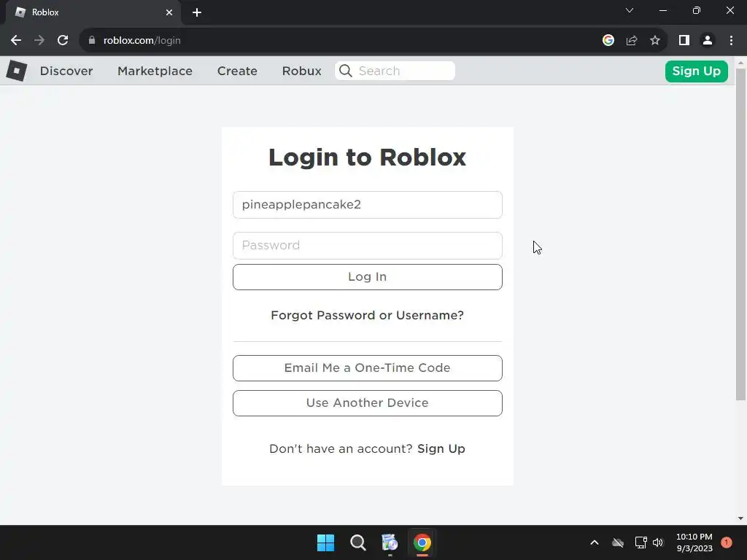The width and height of the screenshot is (747, 560).
Task: Click the Roblox logo icon
Action: tap(17, 71)
